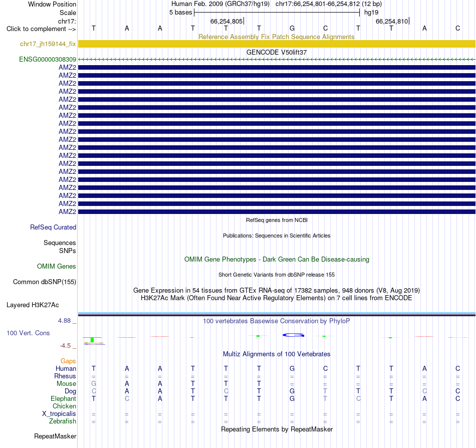Click the green ENSG00000308309 arrowed intron line
Image resolution: width=476 pixels, height=448 pixels.
point(277,60)
